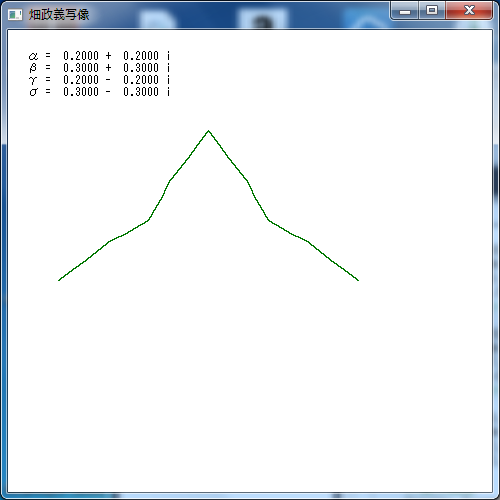500x500 pixels.
Task: Select the imaginary part value of β
Action: pos(141,68)
